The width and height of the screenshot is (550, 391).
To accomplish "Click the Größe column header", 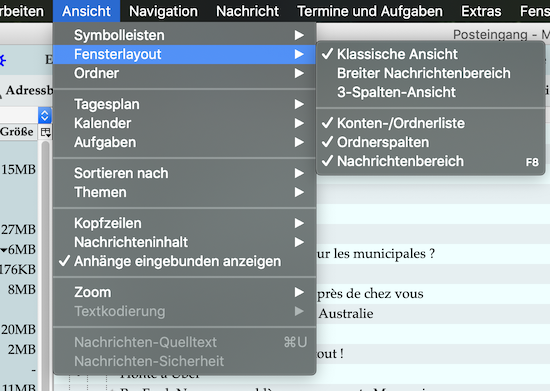I will coord(18,132).
